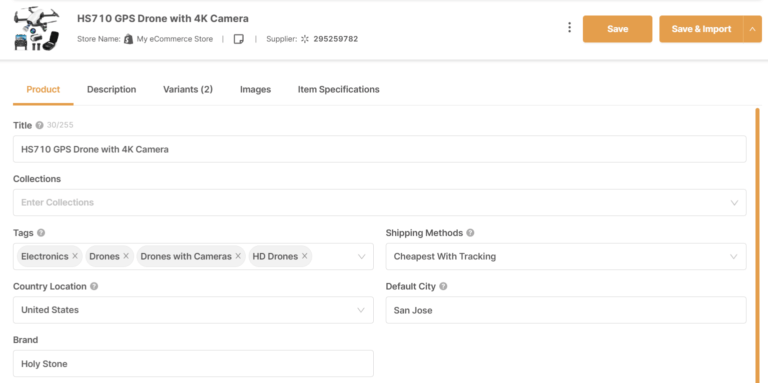The width and height of the screenshot is (768, 383).
Task: Open the drone product thumbnail
Action: click(37, 28)
